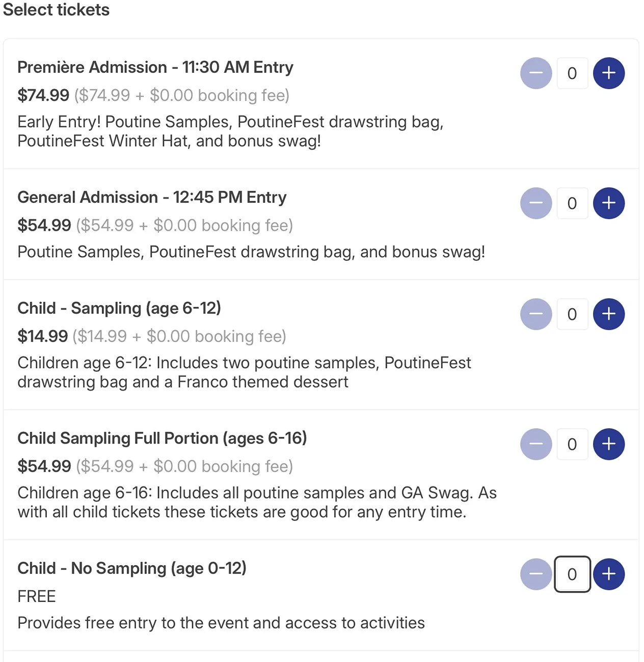
Task: Click the Child No Sampling FREE price label
Action: coord(37,596)
